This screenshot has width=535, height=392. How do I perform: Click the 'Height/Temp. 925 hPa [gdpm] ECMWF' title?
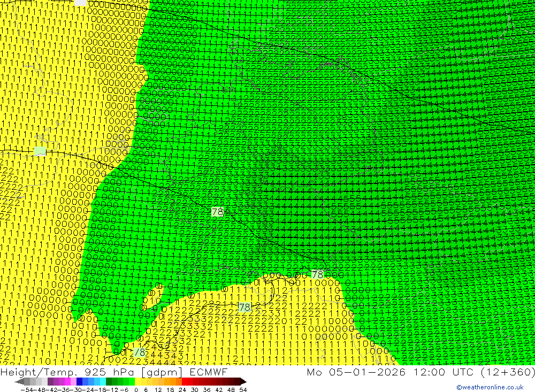click(113, 372)
